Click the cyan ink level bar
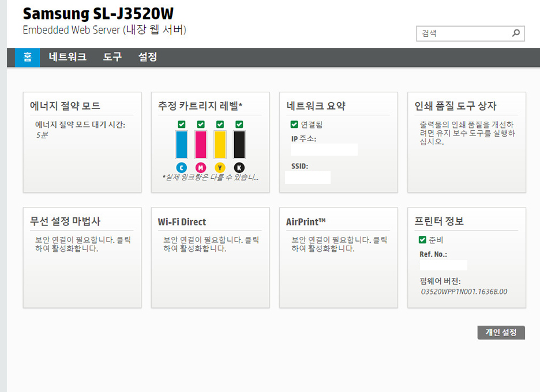 (182, 145)
